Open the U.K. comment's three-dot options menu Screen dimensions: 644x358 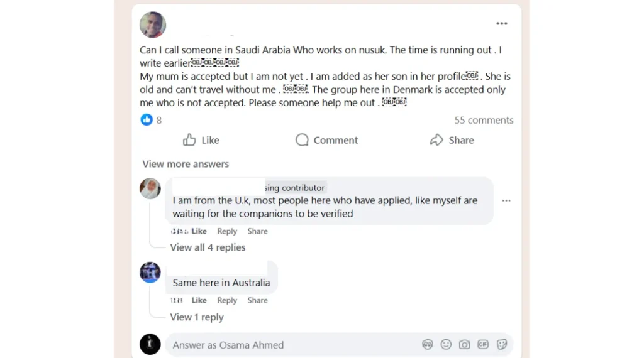(x=506, y=201)
